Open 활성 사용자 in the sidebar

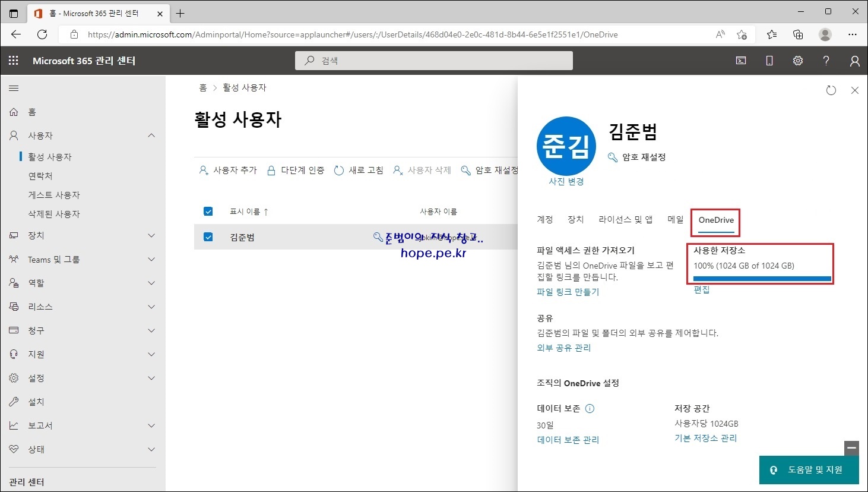[x=50, y=157]
